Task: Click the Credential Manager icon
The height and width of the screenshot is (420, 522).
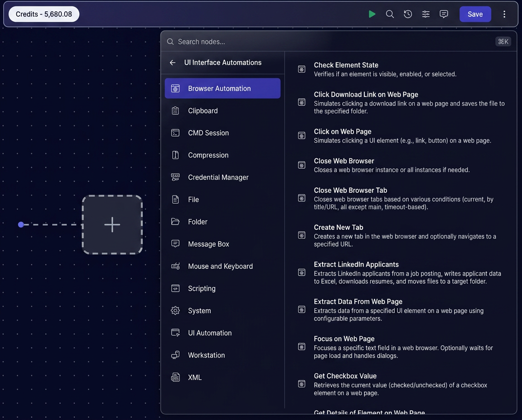Action: point(175,177)
